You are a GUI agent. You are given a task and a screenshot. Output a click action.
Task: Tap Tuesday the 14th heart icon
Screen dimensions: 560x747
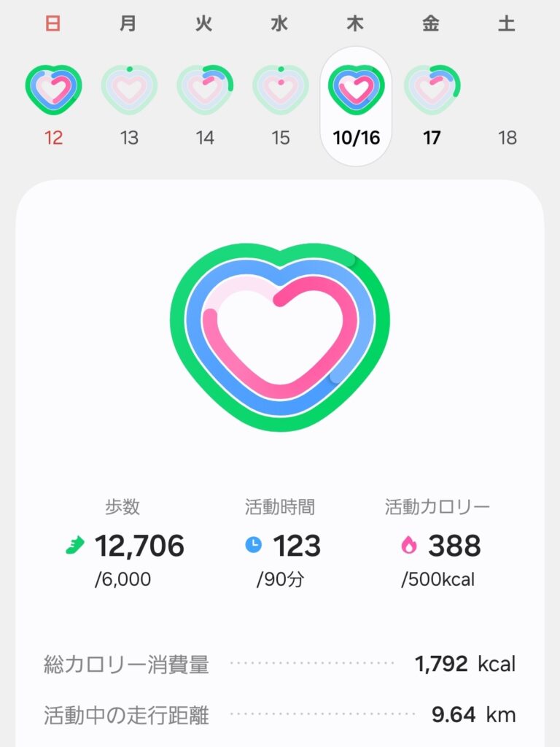[x=205, y=89]
